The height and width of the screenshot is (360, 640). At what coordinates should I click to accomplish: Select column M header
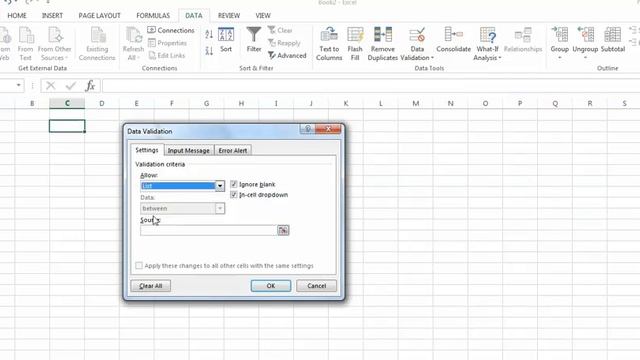point(416,104)
